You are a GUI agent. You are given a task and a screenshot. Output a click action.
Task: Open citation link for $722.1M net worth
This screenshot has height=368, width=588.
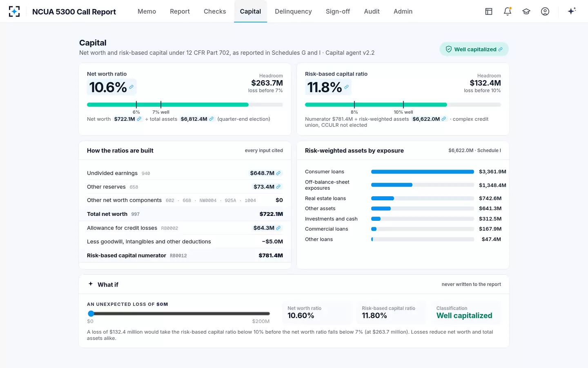(139, 119)
